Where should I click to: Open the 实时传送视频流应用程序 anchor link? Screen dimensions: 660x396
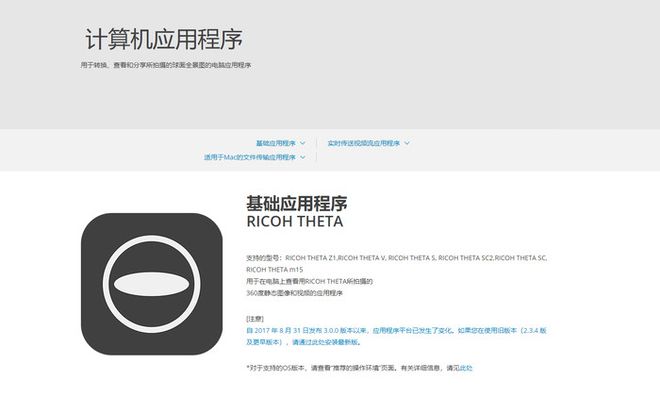click(x=363, y=143)
